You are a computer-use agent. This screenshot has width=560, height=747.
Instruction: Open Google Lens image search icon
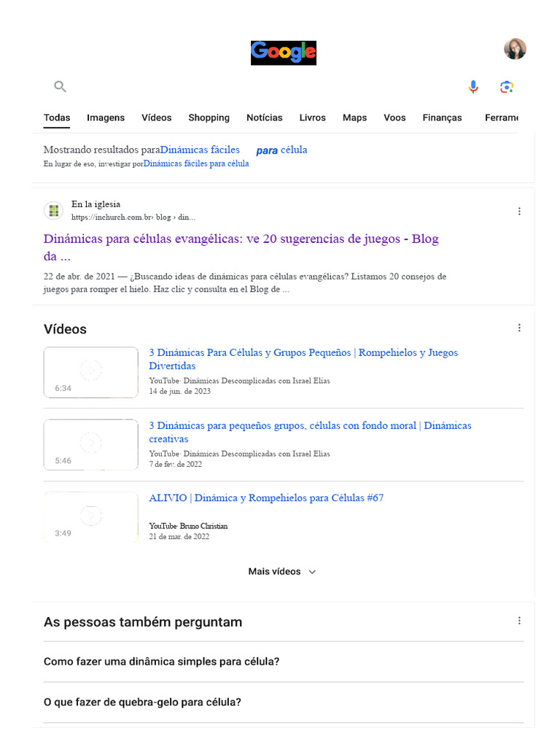tap(507, 87)
